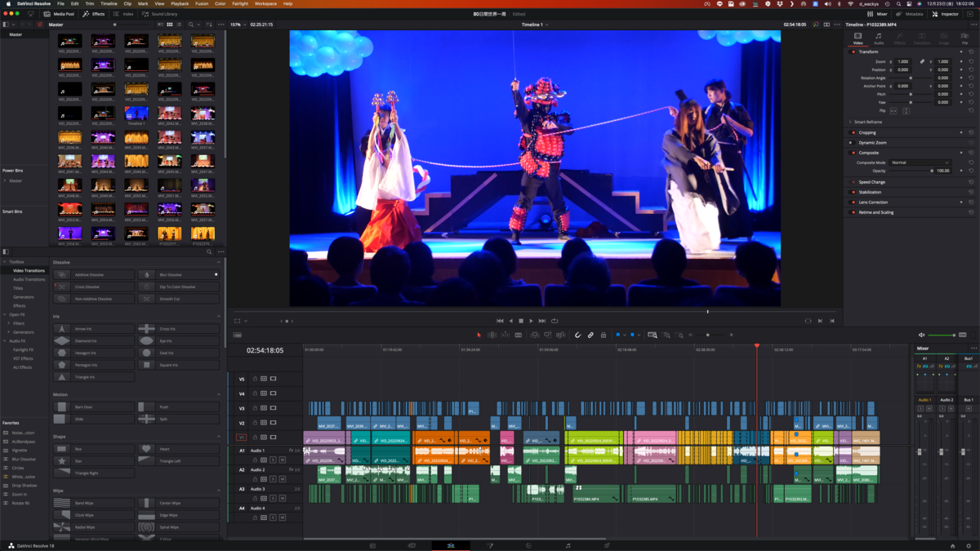
Task: Open the Metadata panel
Action: pyautogui.click(x=910, y=14)
